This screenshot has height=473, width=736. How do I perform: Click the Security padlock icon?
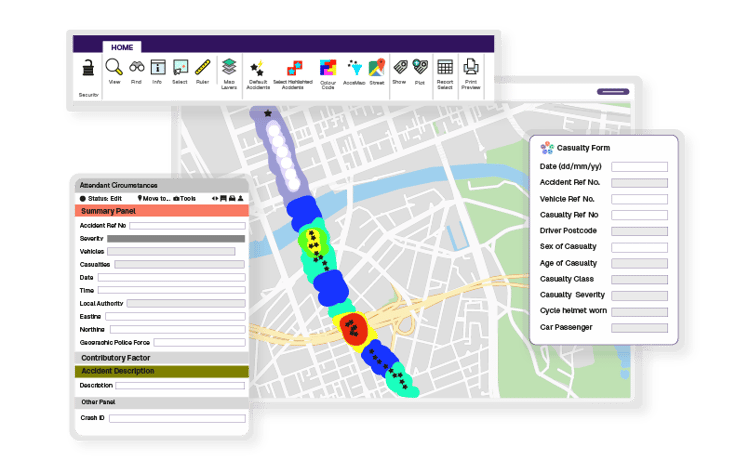(88, 68)
